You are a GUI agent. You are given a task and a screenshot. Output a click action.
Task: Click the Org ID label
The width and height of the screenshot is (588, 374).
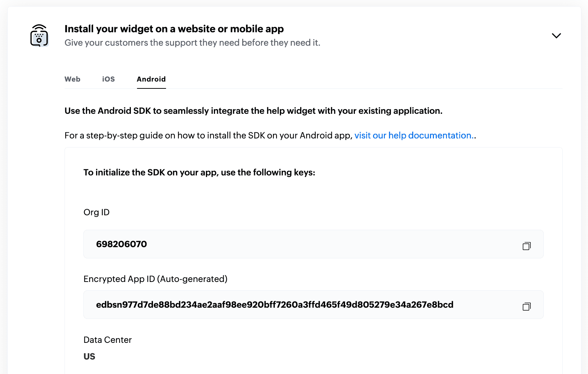(x=96, y=212)
